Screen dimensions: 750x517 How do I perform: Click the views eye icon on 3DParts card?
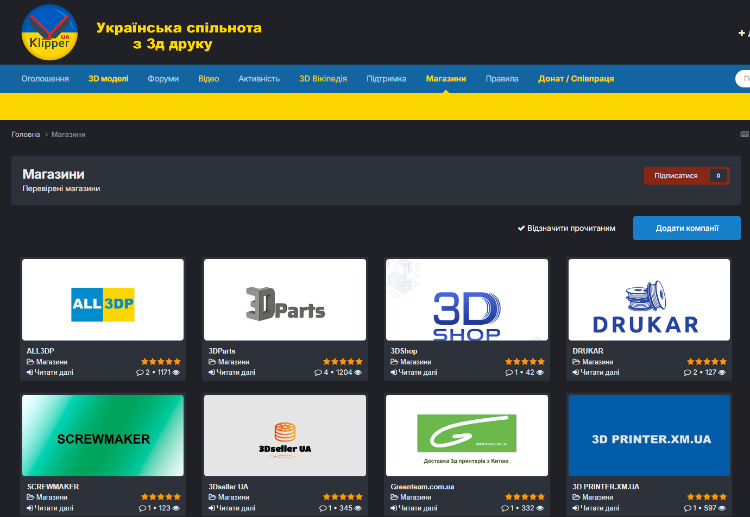[x=358, y=373]
